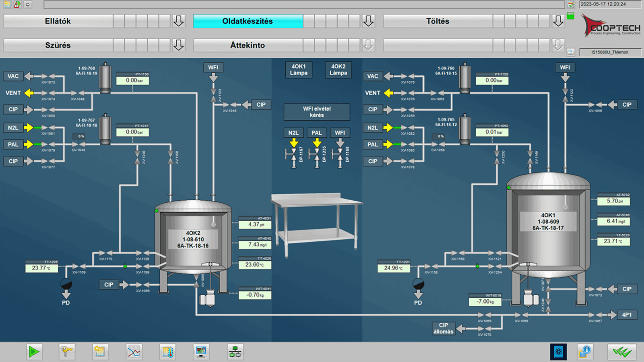Click the blue gear settings icon at bottom right
Viewport: 644px width, 362px height.
(x=558, y=352)
